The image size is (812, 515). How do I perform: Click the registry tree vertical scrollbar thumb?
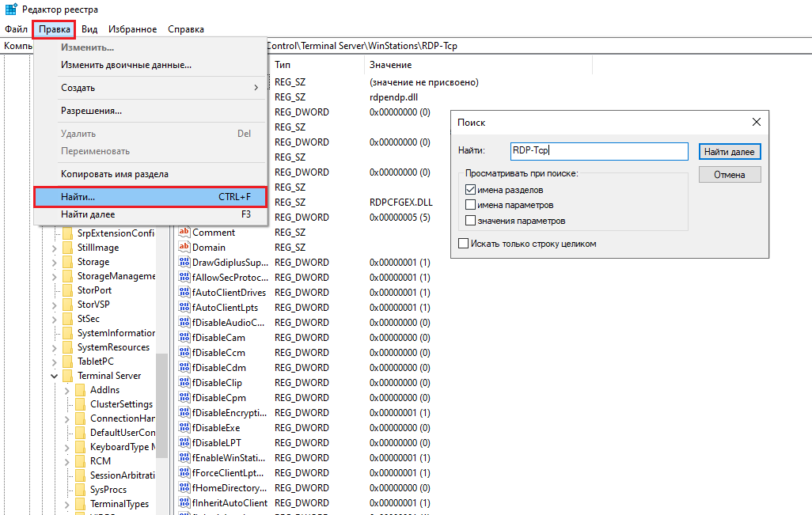(x=161, y=403)
